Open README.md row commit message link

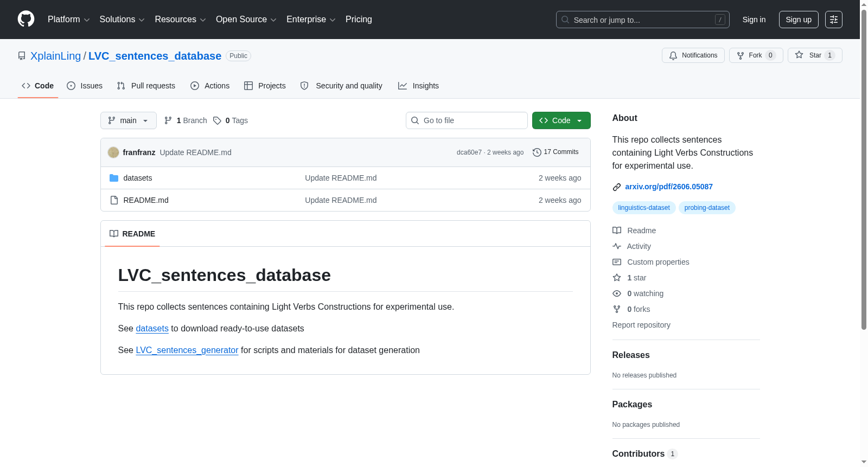[341, 200]
